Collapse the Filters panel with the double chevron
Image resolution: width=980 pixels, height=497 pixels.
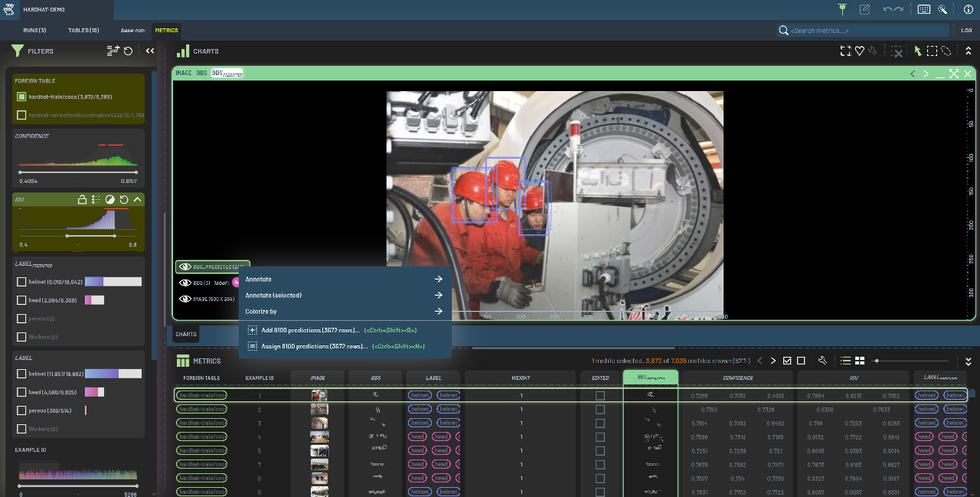coord(150,51)
